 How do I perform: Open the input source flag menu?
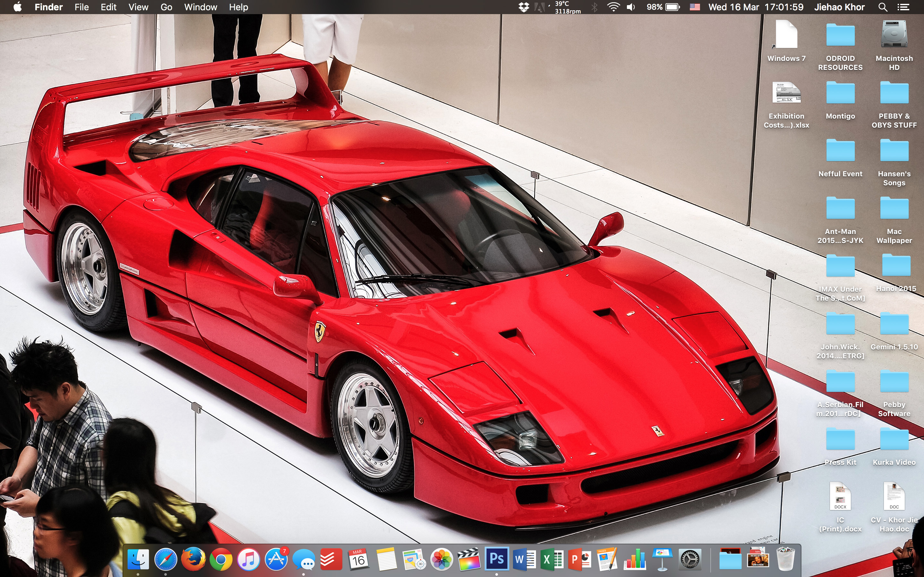[695, 7]
